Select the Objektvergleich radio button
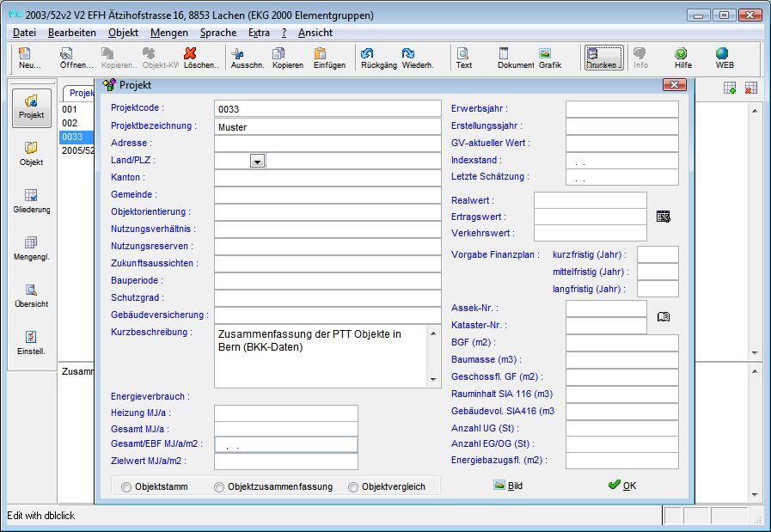The image size is (771, 532). click(x=353, y=486)
